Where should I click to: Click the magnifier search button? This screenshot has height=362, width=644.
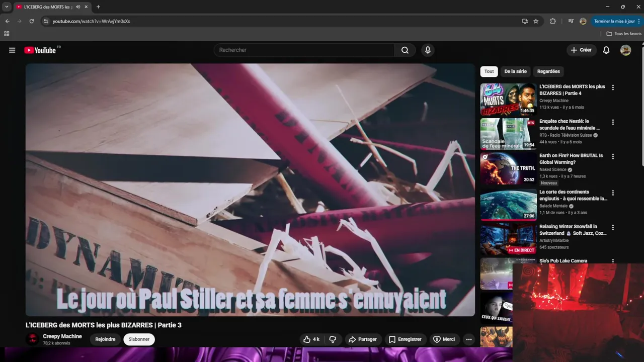click(x=405, y=50)
